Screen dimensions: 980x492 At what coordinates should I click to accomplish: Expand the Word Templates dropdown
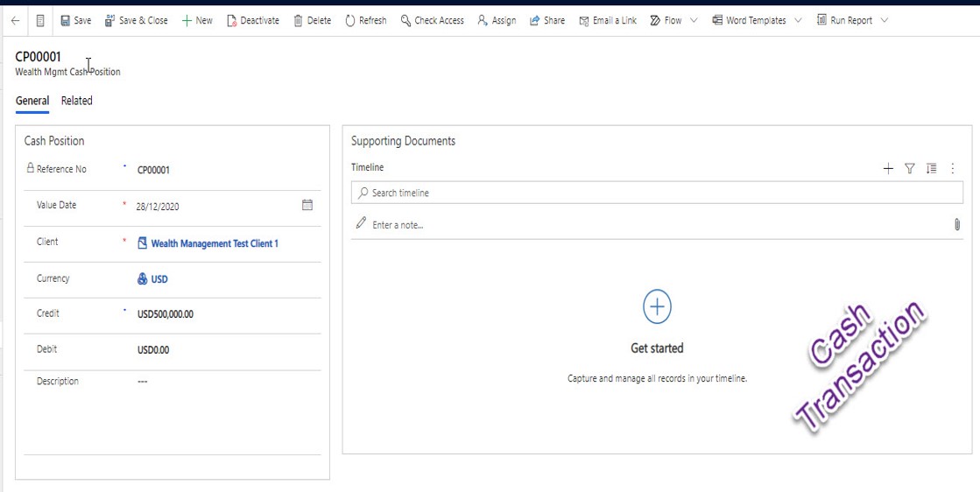point(798,20)
